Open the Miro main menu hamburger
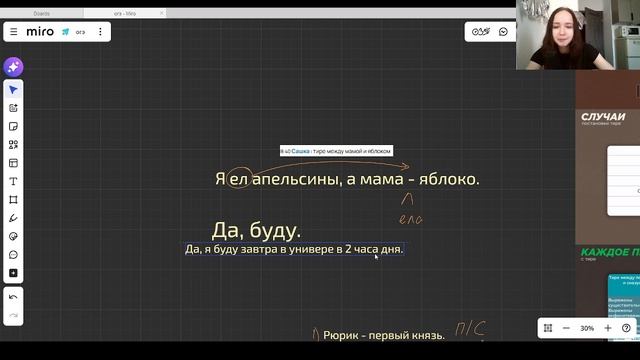The image size is (640, 360). (13, 31)
